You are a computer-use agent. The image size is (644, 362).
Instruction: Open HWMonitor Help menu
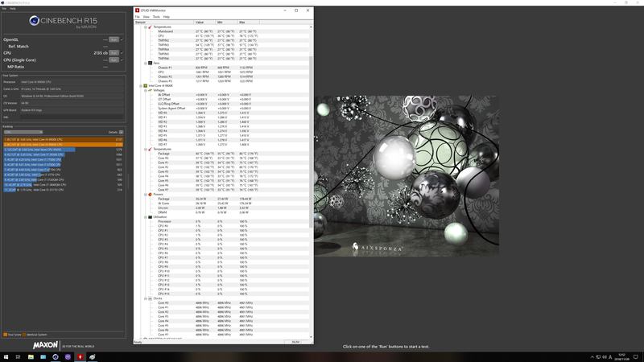(x=166, y=17)
